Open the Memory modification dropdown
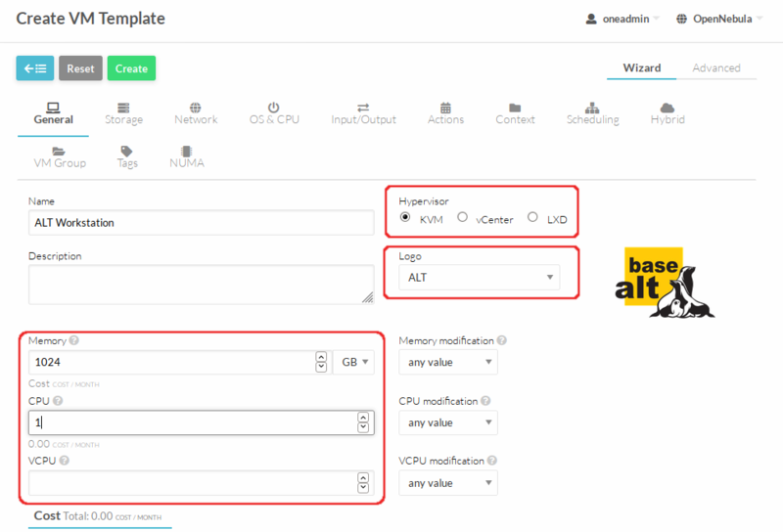 (x=448, y=362)
